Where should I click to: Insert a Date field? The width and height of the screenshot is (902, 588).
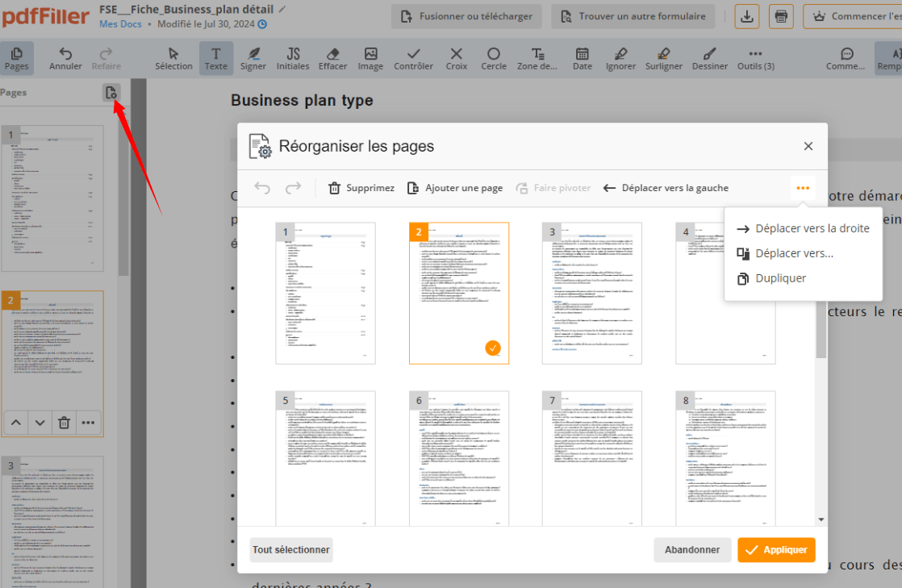[x=583, y=59]
